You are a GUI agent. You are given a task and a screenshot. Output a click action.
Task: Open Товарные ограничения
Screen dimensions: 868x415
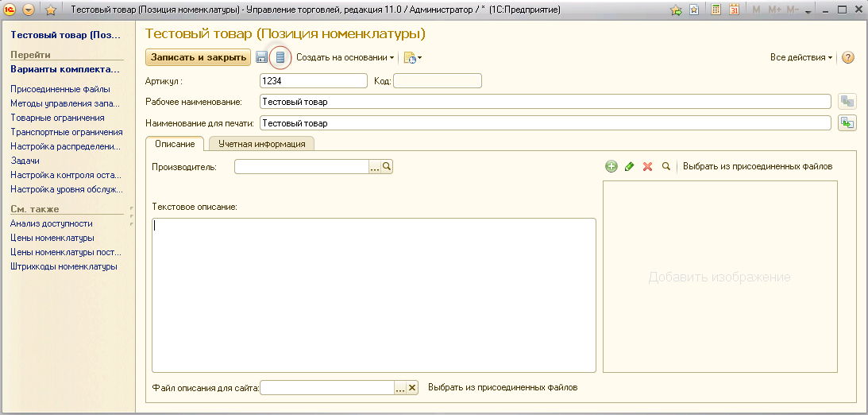click(57, 118)
